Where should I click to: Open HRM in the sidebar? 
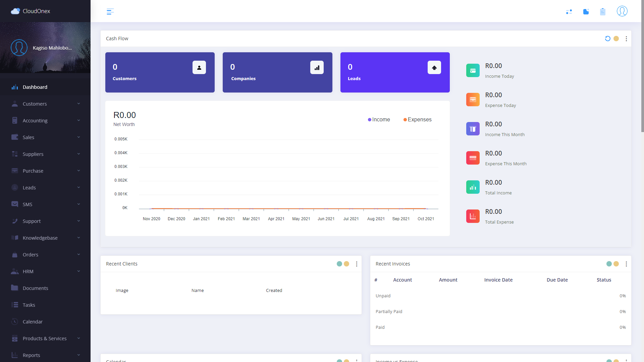(x=45, y=271)
